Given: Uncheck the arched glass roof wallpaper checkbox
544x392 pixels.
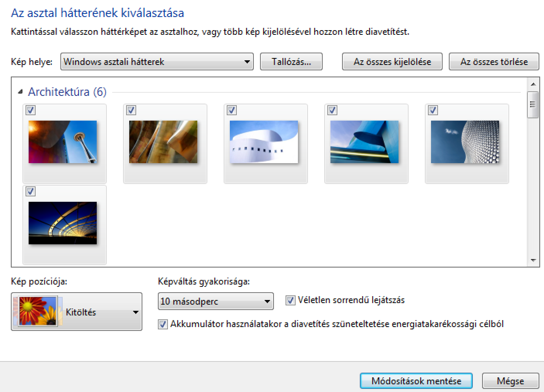Looking at the screenshot, I should 31,191.
